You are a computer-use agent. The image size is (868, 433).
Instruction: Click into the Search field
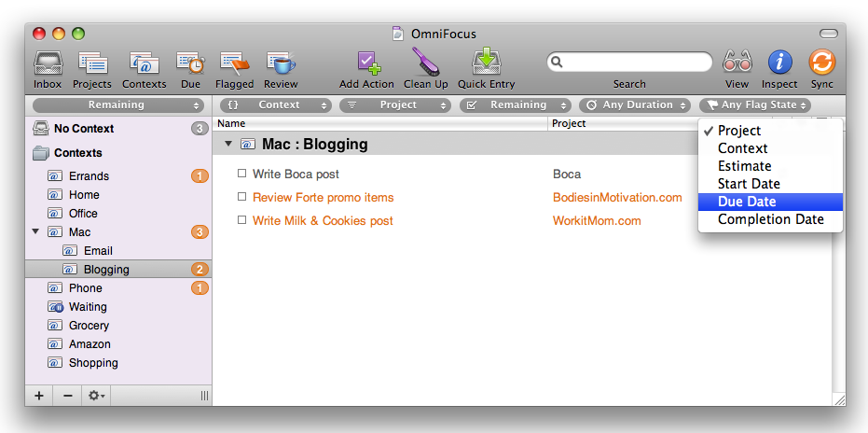click(x=629, y=63)
